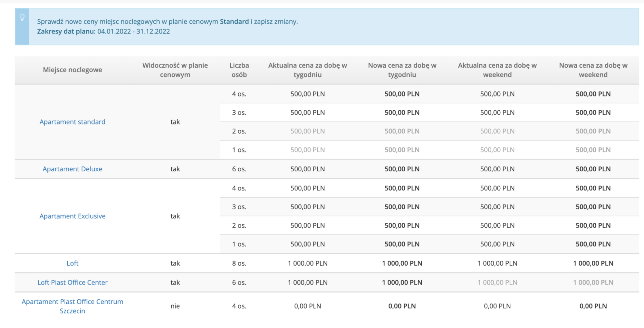Click the Widoczność w planie cenowym header
Screen dimensions: 644x328
pyautogui.click(x=175, y=70)
